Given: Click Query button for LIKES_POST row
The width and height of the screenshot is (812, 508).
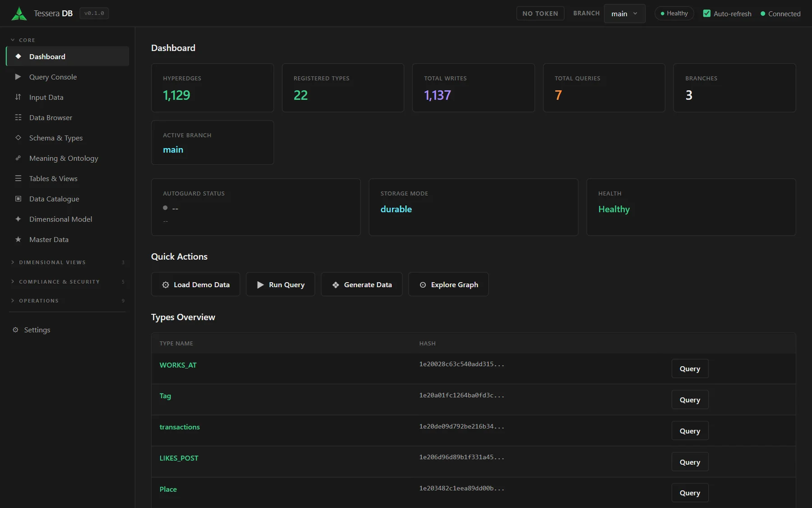Looking at the screenshot, I should (690, 462).
